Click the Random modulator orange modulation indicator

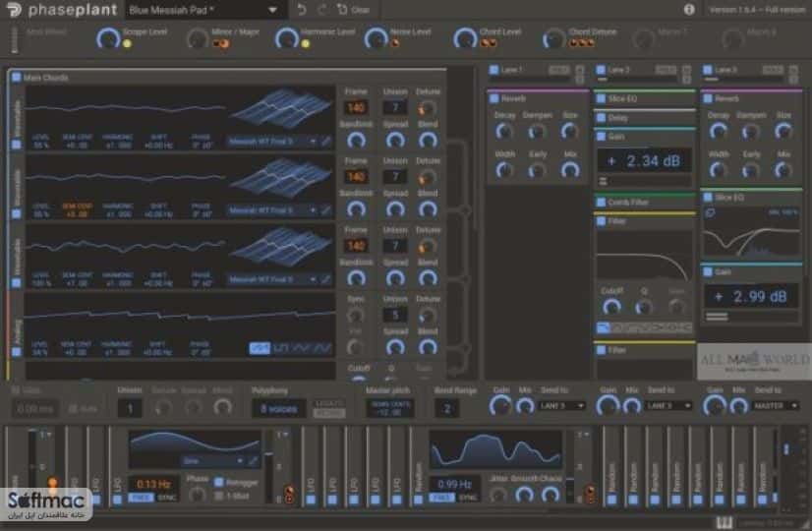(590, 492)
